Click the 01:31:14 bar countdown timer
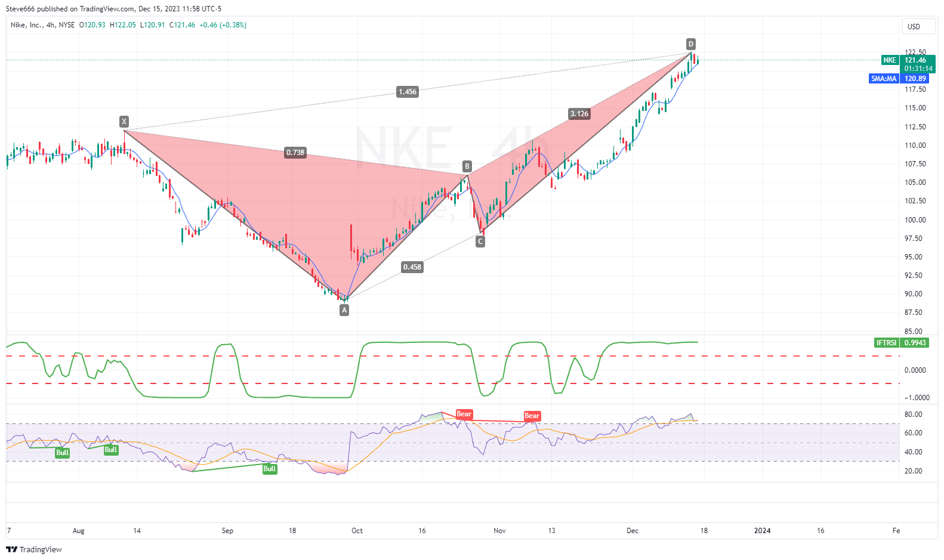 [x=918, y=69]
